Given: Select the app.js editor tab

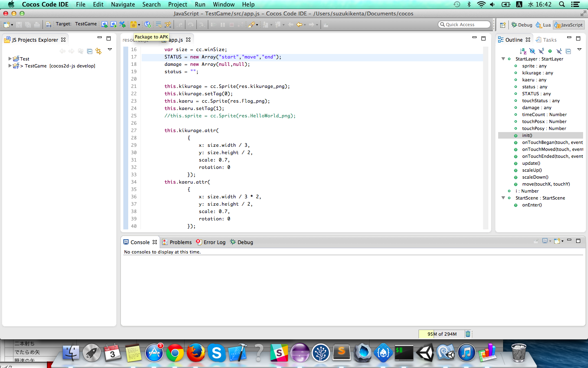Looking at the screenshot, I should coord(176,40).
